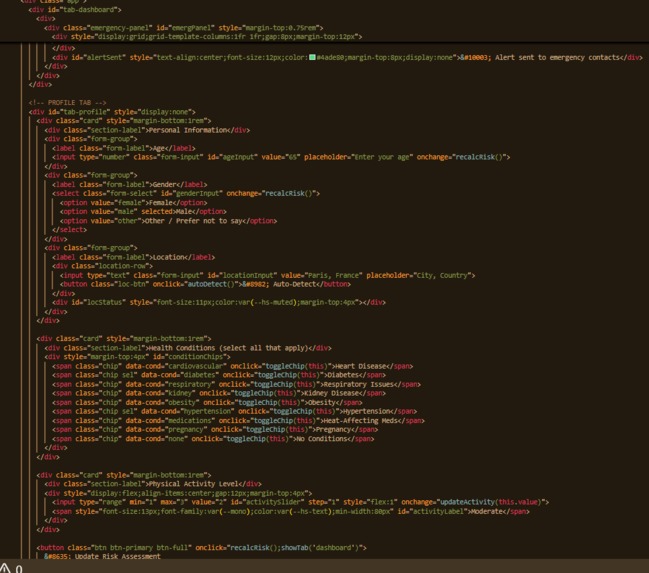The height and width of the screenshot is (573, 649).
Task: Click the Kidney Disease chip span line
Action: point(219,393)
